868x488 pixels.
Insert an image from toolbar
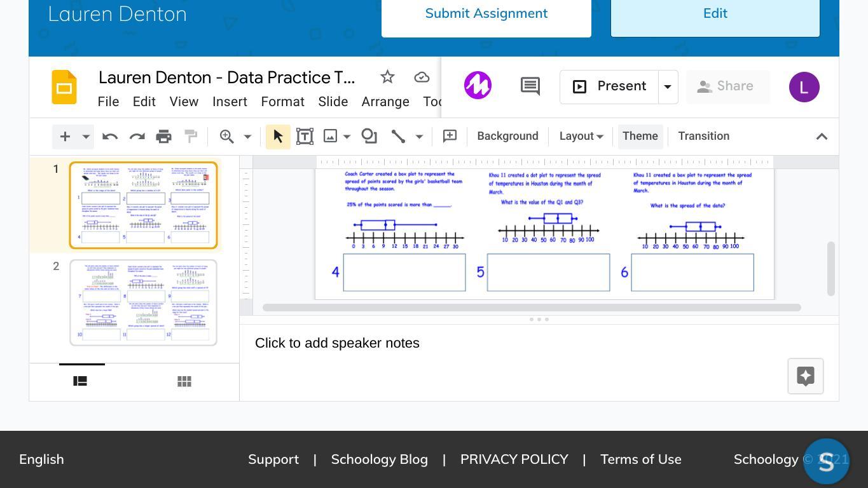pyautogui.click(x=330, y=137)
